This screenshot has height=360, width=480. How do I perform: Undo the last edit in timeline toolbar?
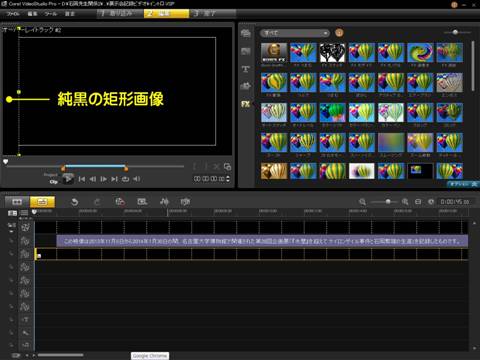75,202
